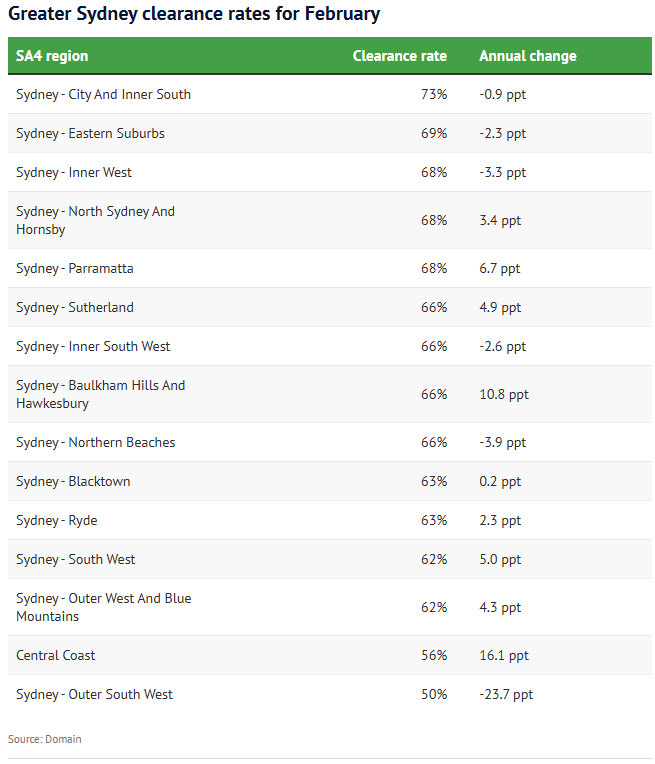
Task: Click the -23.7 ppt annual change value
Action: 506,694
